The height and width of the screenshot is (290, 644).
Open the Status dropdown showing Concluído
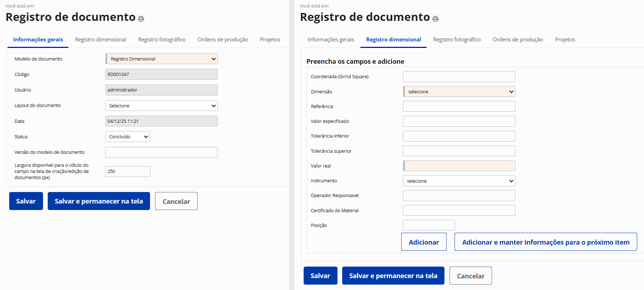pyautogui.click(x=128, y=137)
